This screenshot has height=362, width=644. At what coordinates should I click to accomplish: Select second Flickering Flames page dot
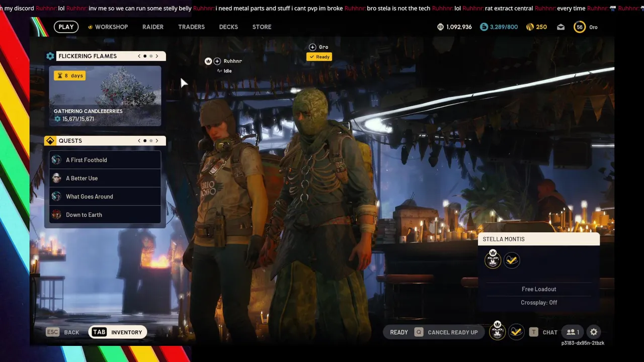[151, 56]
